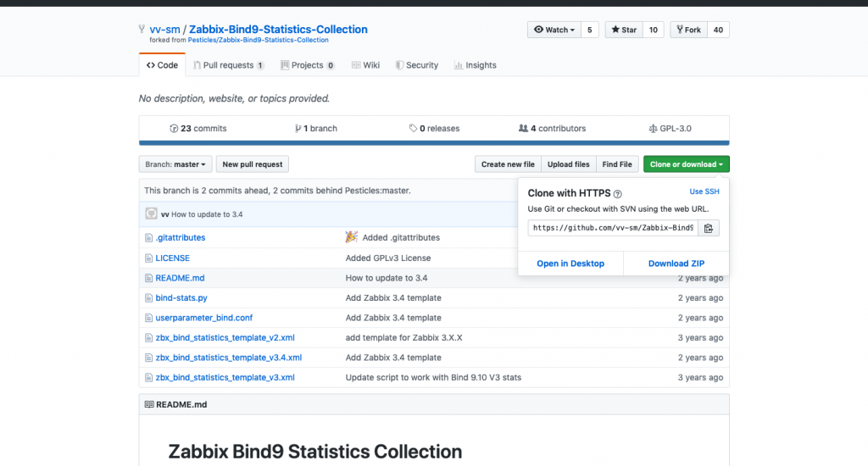Open the GPL-3.0 license link
Viewport: 868px width, 466px height.
point(670,129)
